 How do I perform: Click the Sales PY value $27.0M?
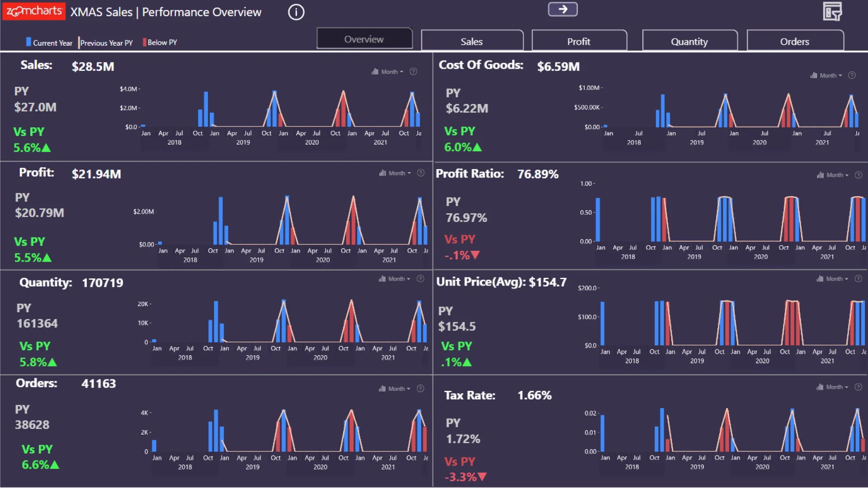35,107
